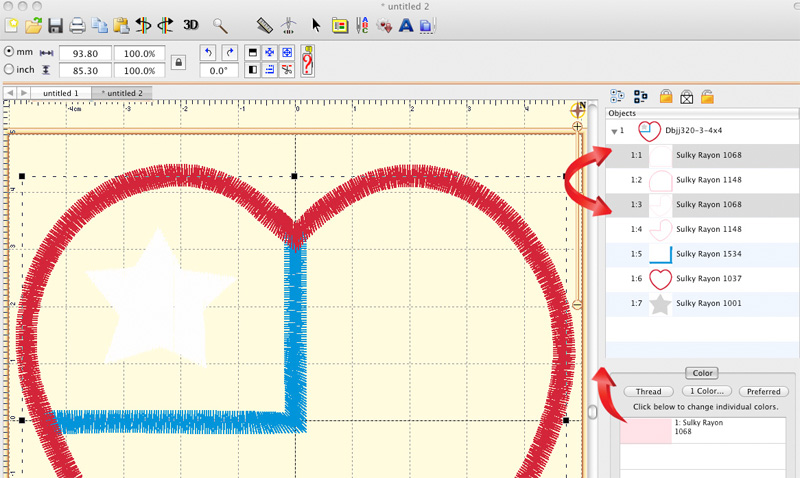
Task: Click the closed padlock lock icon
Action: tap(666, 96)
